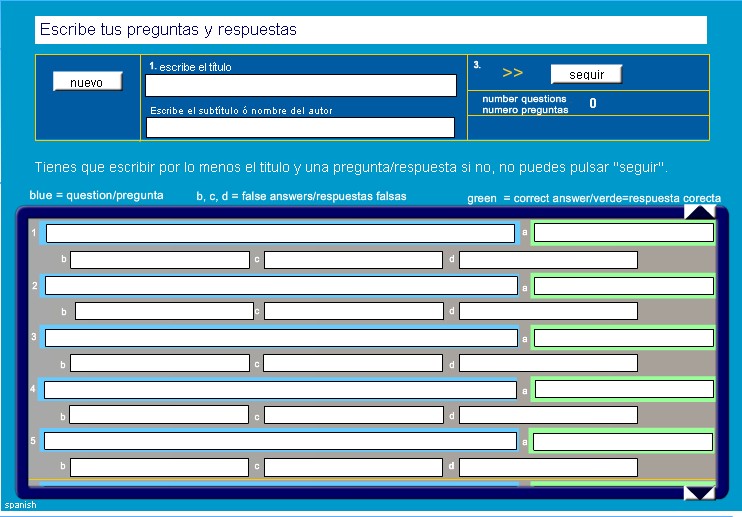Click the 'number questions' count value 0
This screenshot has width=742, height=517.
593,103
